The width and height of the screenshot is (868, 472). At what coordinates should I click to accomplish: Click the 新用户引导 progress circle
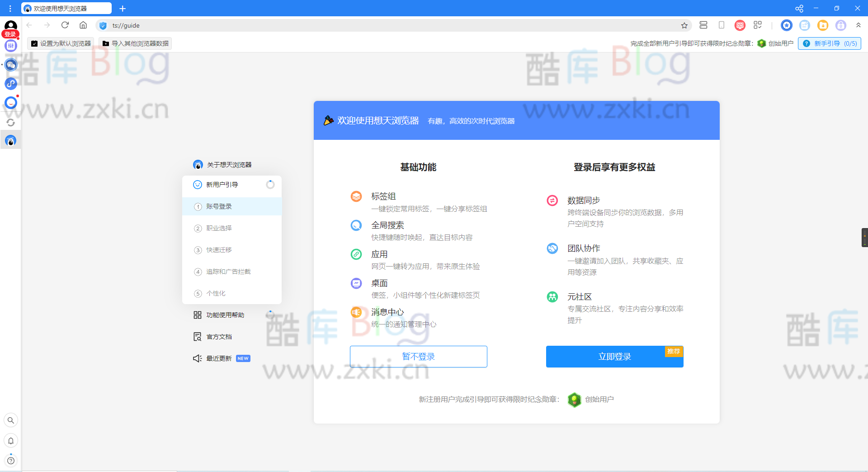(270, 184)
